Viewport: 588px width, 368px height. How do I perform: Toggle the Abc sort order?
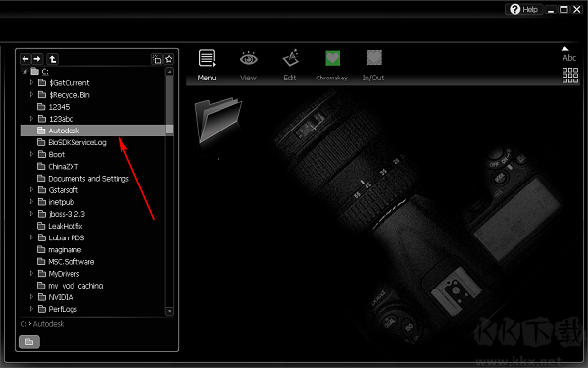[568, 55]
